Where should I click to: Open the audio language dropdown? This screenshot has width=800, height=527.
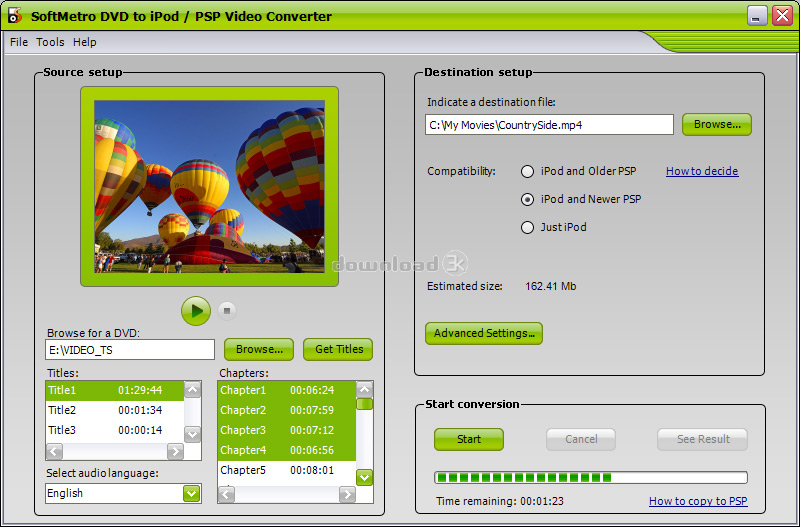pos(191,493)
